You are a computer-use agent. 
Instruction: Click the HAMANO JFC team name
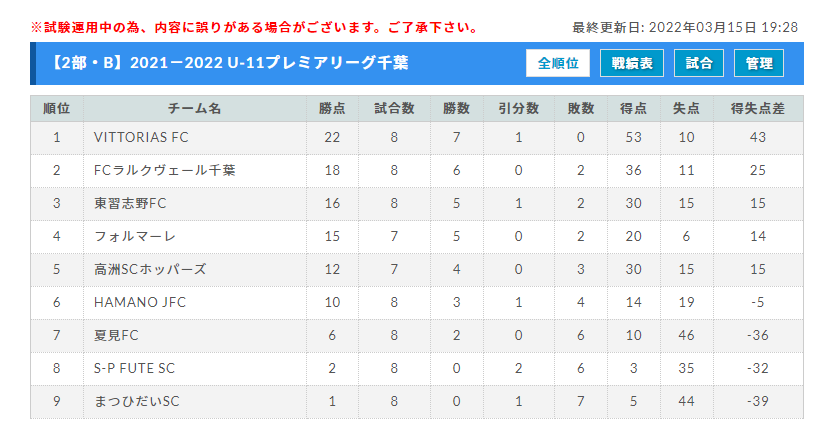pos(140,302)
